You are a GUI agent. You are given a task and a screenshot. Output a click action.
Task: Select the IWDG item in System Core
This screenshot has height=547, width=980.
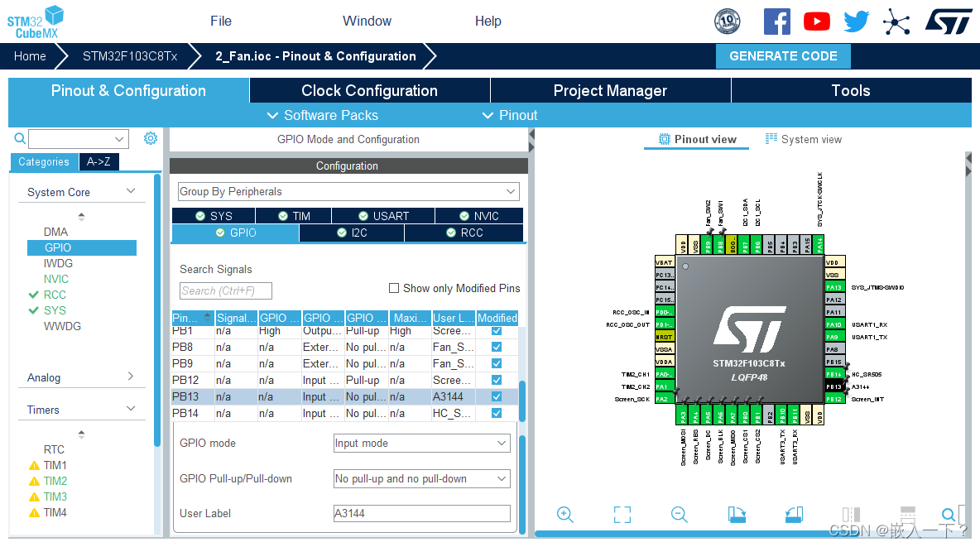coord(58,263)
